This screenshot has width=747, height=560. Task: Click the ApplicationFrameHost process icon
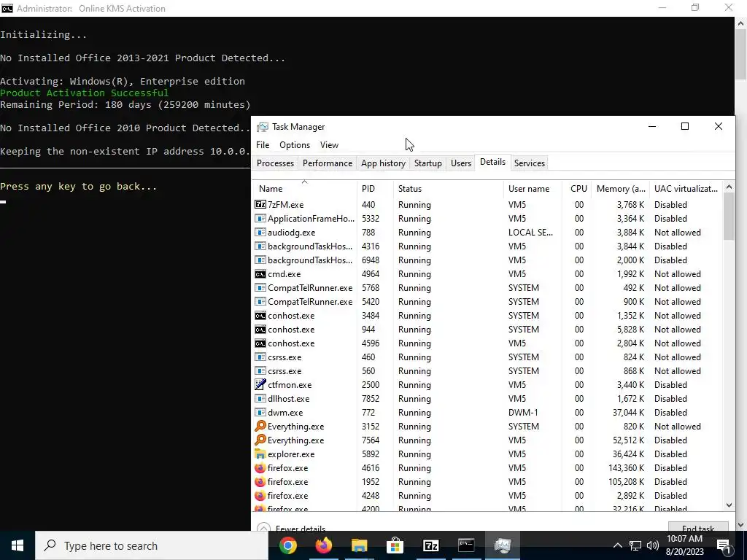[x=260, y=219]
